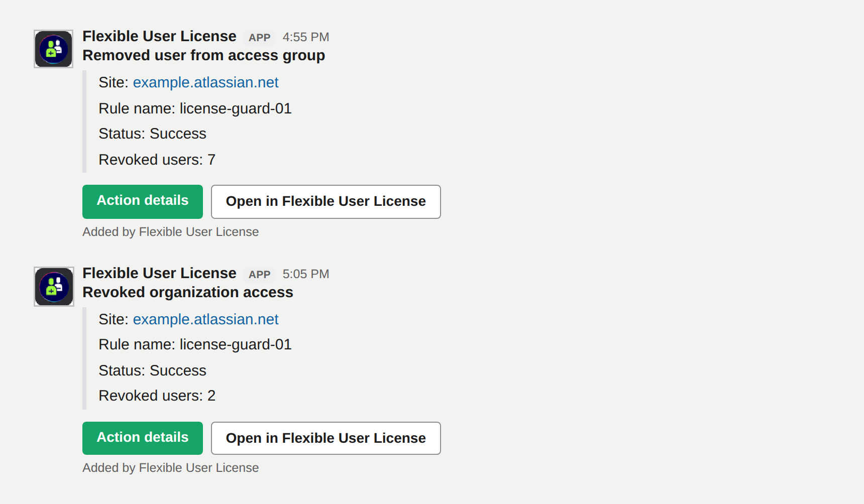Click the APP badge on first message
Viewport: 864px width, 504px height.
tap(259, 38)
